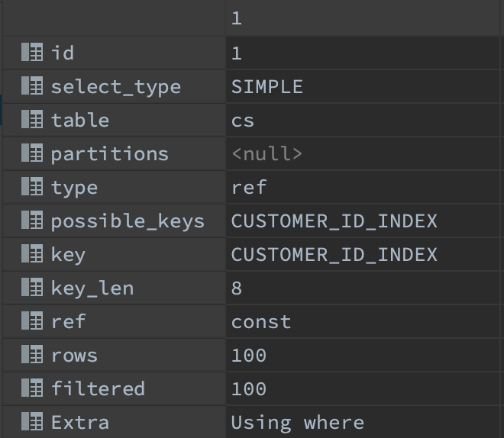The width and height of the screenshot is (504, 438).
Task: Select the SIMPLE value cell
Action: pos(267,87)
